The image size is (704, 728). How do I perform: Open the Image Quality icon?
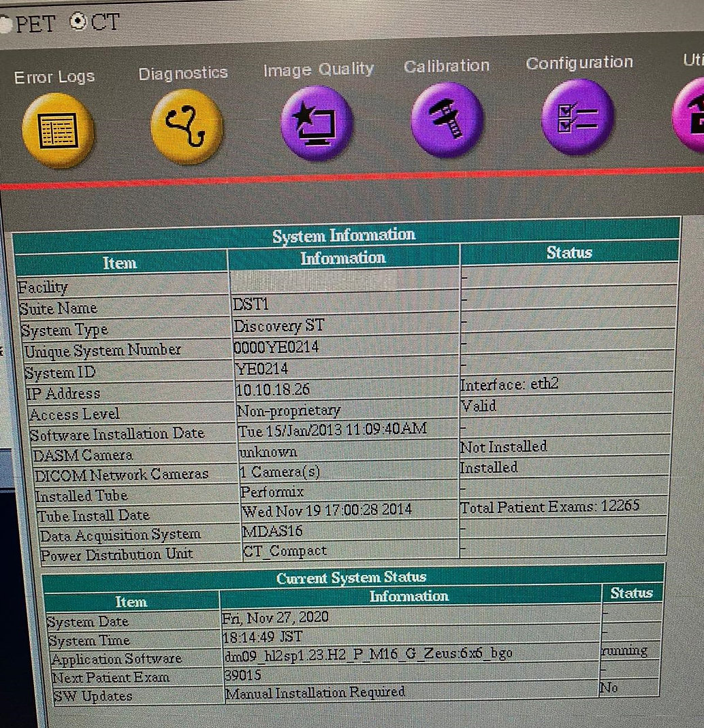click(317, 122)
